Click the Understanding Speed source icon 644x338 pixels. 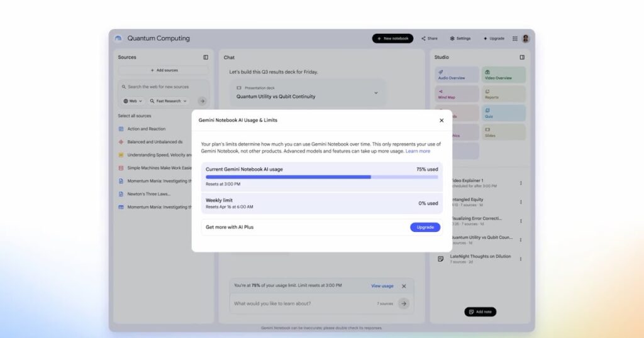pyautogui.click(x=121, y=155)
